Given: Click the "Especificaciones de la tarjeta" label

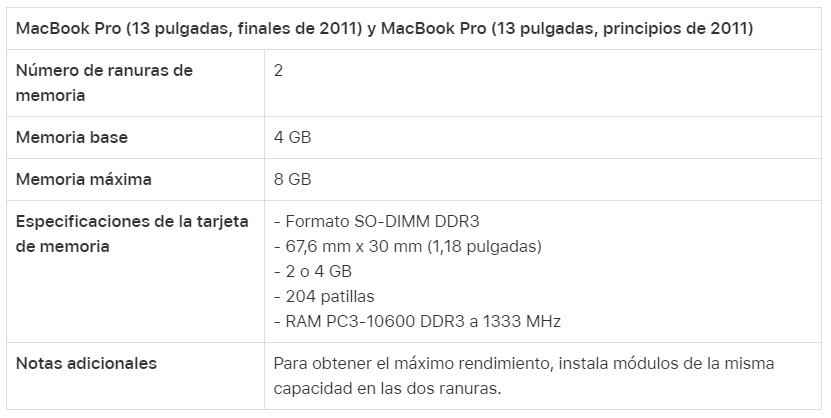Looking at the screenshot, I should pos(132,221).
